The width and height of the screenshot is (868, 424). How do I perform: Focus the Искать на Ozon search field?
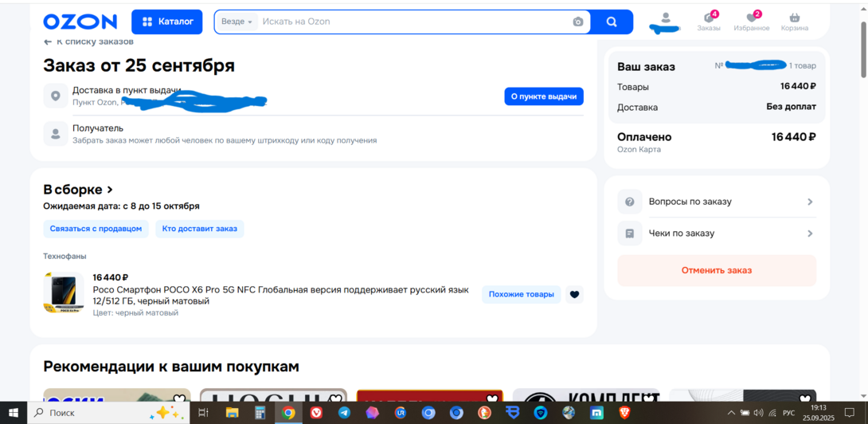[x=414, y=22]
